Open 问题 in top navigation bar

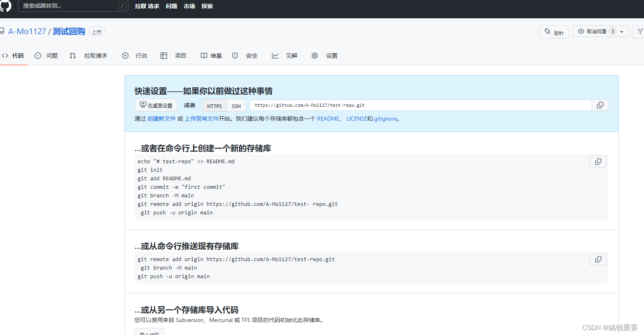click(x=172, y=6)
